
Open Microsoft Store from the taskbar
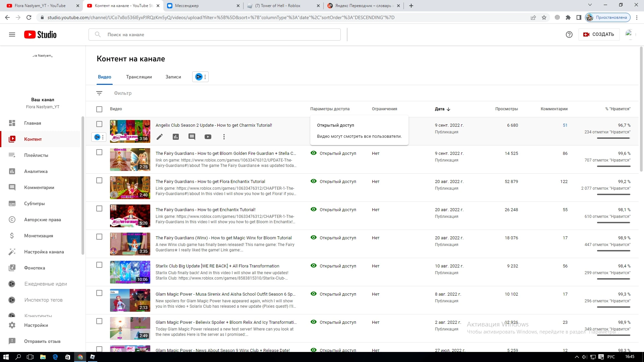click(68, 357)
